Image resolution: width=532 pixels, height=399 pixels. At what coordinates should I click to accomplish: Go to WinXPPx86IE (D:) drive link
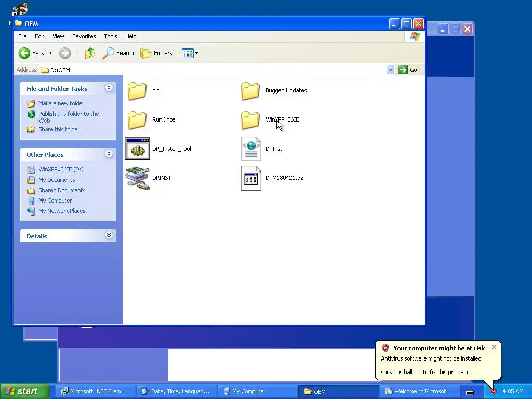pos(61,169)
